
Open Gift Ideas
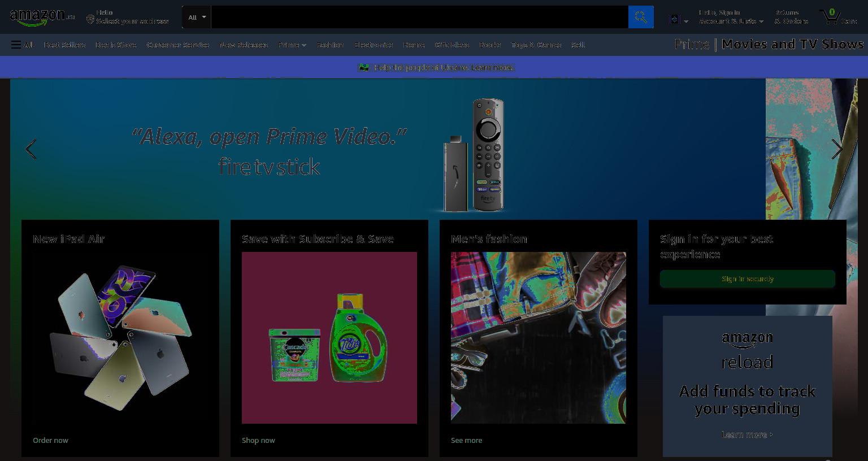(x=452, y=45)
